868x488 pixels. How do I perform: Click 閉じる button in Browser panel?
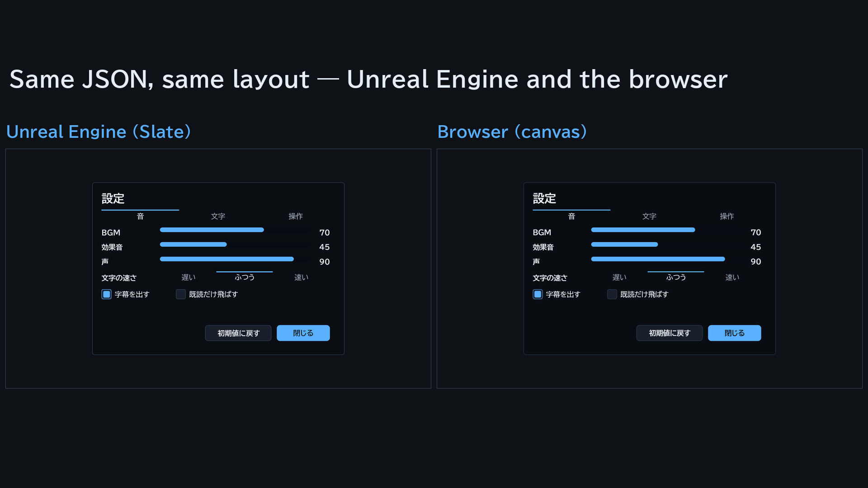pos(735,333)
